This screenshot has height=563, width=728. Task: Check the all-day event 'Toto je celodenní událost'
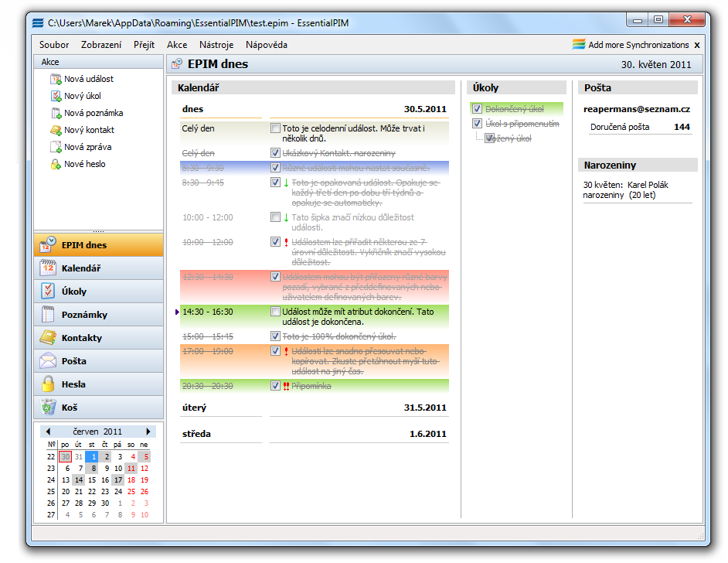pyautogui.click(x=275, y=128)
